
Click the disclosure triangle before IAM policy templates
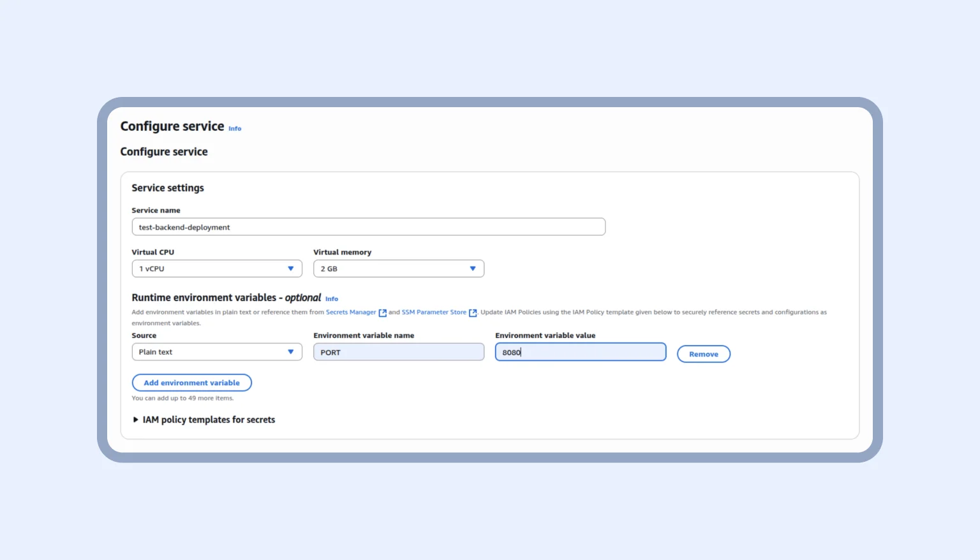[x=135, y=419]
